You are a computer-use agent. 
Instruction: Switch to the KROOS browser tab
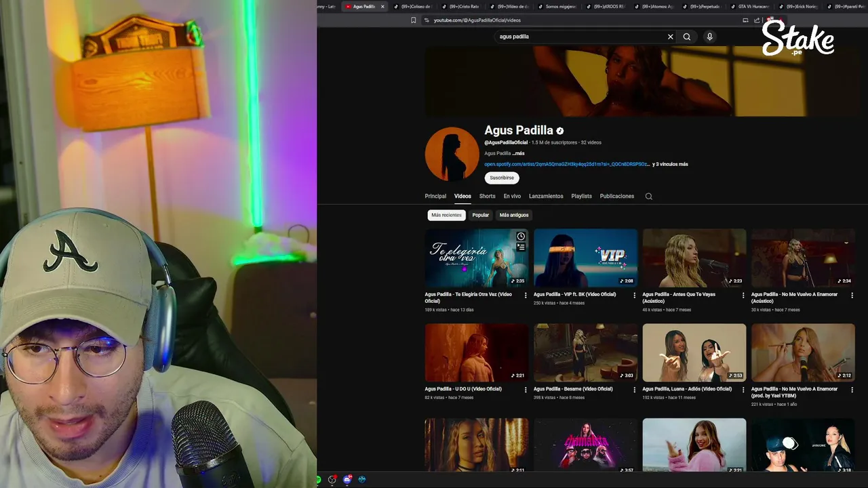point(606,7)
